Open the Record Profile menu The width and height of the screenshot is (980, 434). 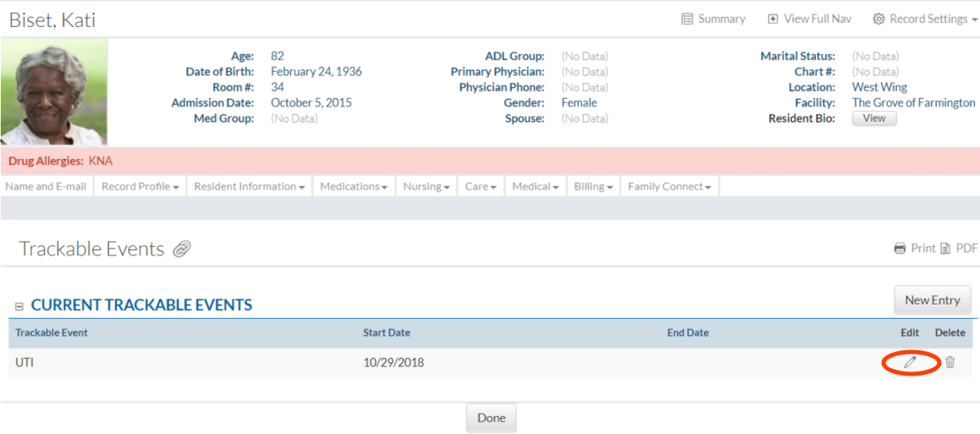140,186
